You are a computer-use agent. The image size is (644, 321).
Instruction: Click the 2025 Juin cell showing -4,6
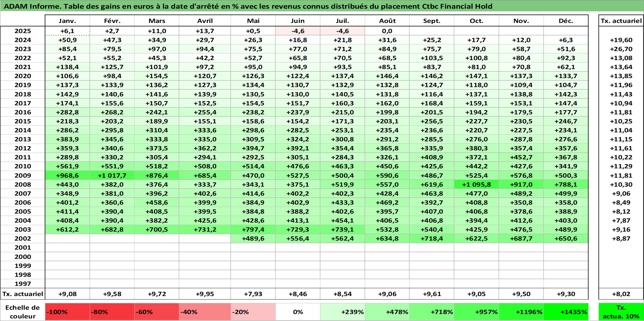(298, 31)
